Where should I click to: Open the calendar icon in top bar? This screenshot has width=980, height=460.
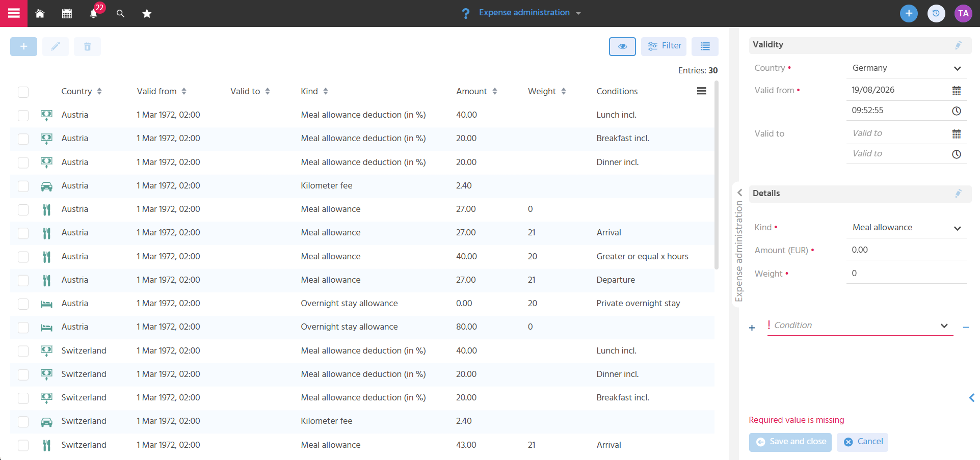(x=67, y=14)
